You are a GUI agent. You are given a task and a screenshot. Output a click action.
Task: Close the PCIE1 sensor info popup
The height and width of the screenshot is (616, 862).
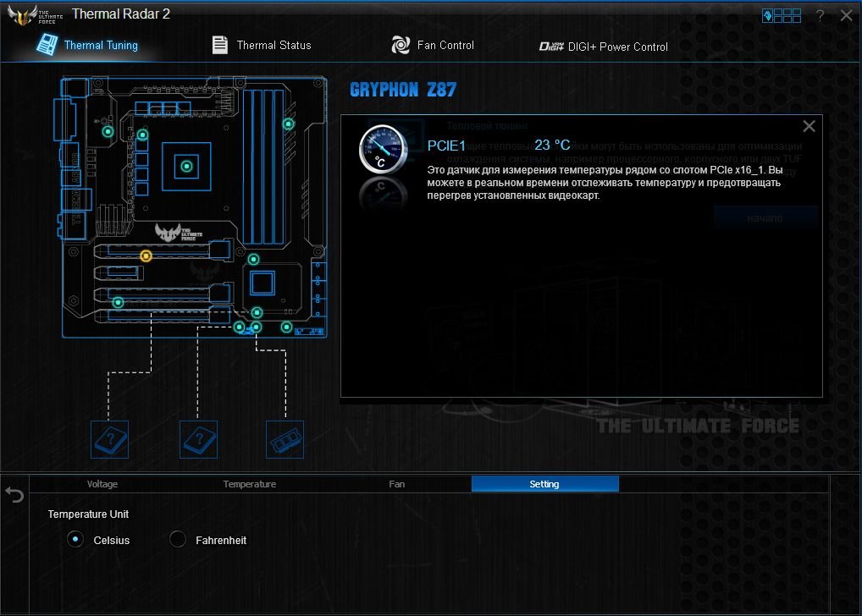[x=809, y=126]
